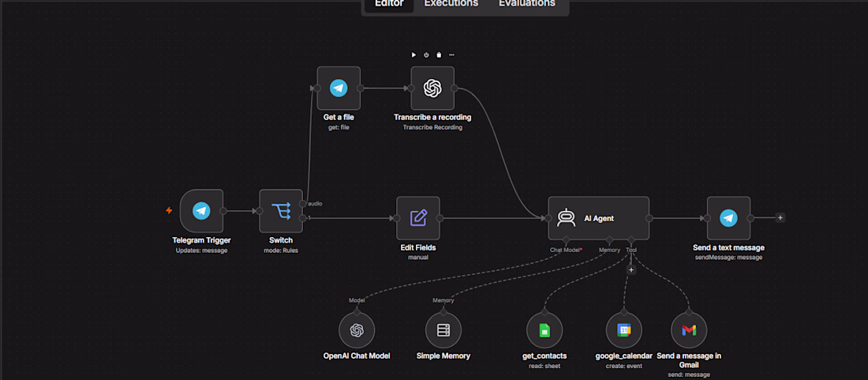Click the 'Transcribe Recording' subtitle text

click(x=432, y=127)
